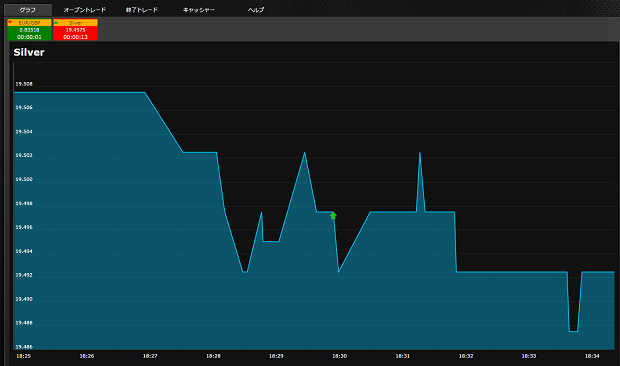This screenshot has width=620, height=366.
Task: Click the Silver chart title
Action: pos(29,52)
